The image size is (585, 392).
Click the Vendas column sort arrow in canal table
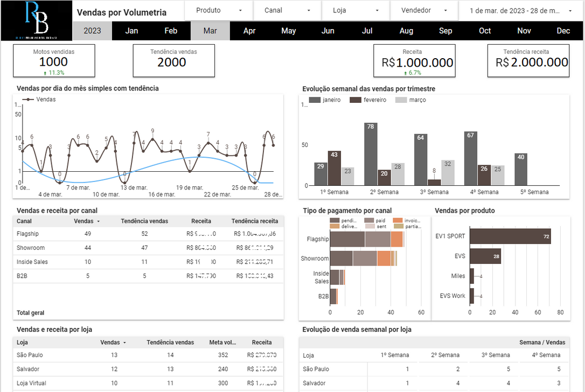(x=98, y=221)
